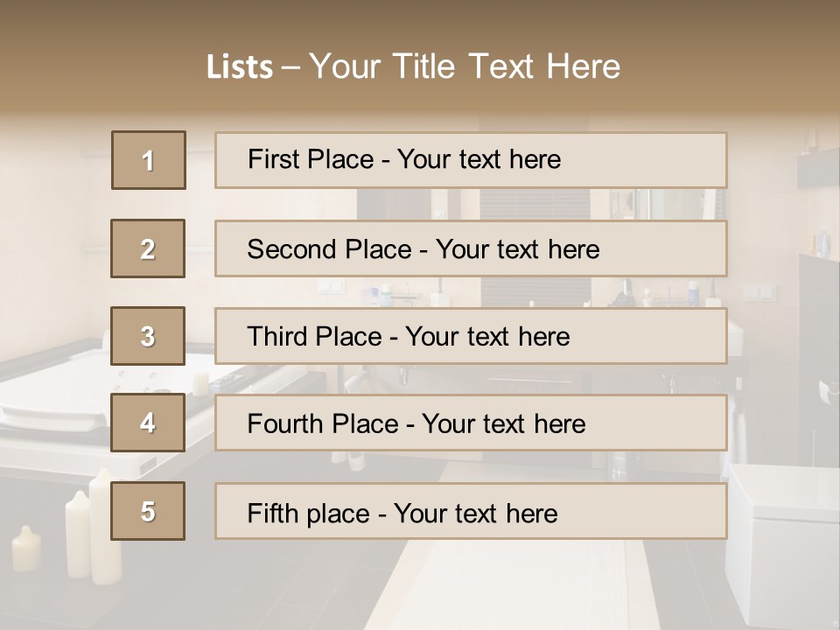Click the Fourth Place text box
The height and width of the screenshot is (630, 840).
[471, 423]
